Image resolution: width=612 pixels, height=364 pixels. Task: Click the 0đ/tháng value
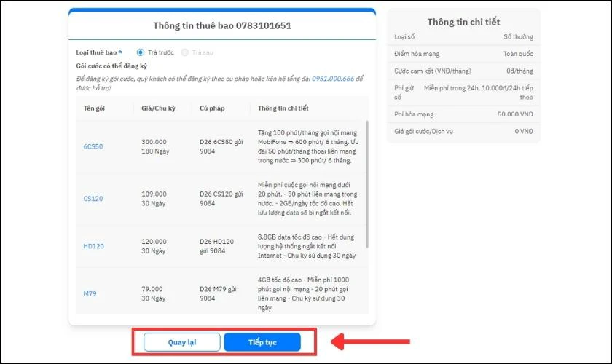(520, 71)
